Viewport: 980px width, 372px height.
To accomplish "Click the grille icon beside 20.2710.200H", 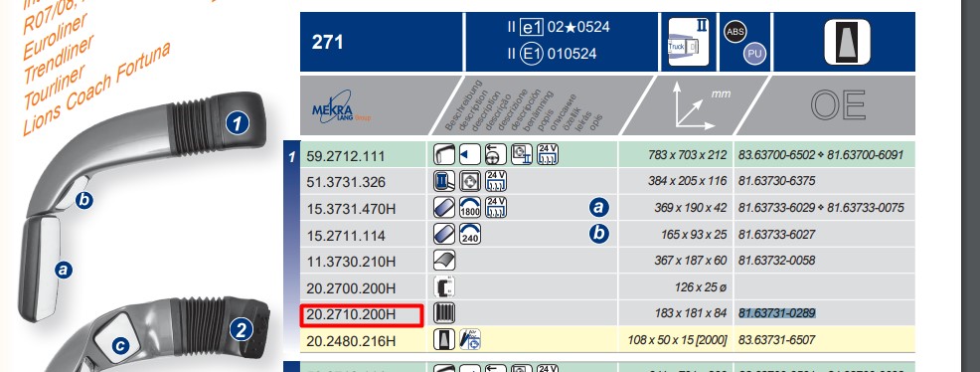I will click(x=444, y=312).
